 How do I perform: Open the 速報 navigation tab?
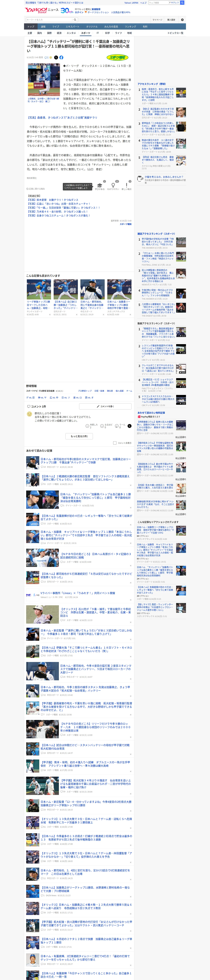coord(43,27)
